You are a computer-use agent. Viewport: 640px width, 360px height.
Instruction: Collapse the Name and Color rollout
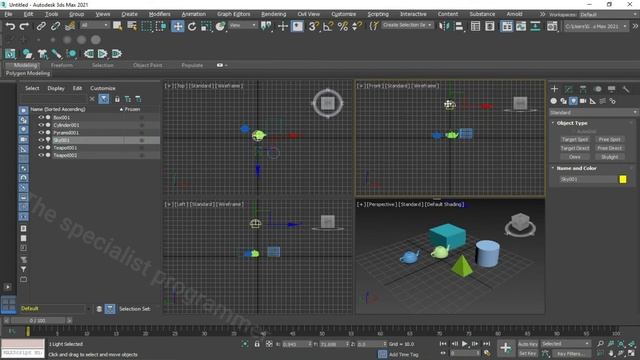576,168
